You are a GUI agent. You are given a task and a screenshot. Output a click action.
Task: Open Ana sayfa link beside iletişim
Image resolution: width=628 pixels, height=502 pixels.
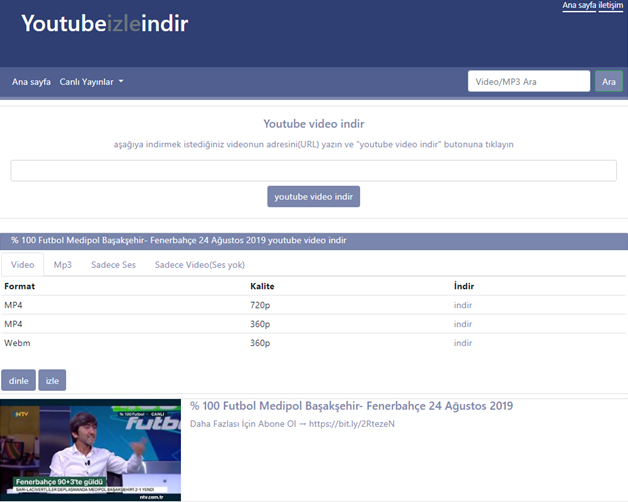579,6
